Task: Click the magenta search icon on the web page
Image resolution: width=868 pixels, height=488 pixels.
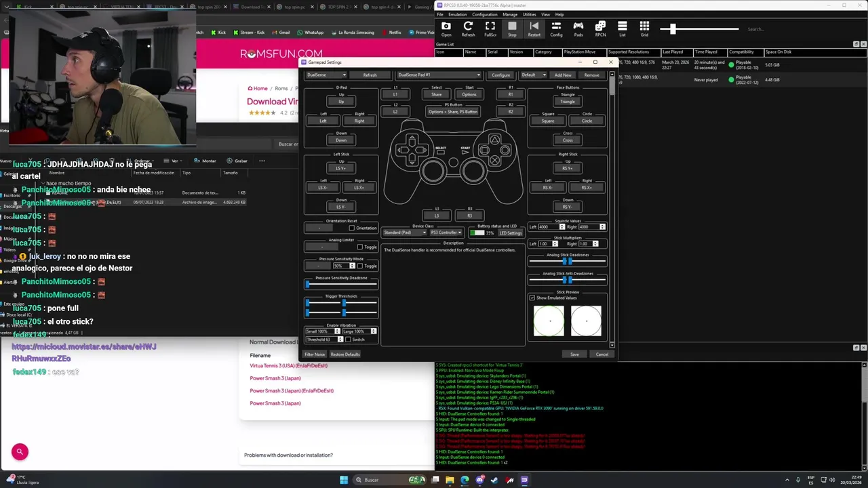Action: [x=20, y=451]
